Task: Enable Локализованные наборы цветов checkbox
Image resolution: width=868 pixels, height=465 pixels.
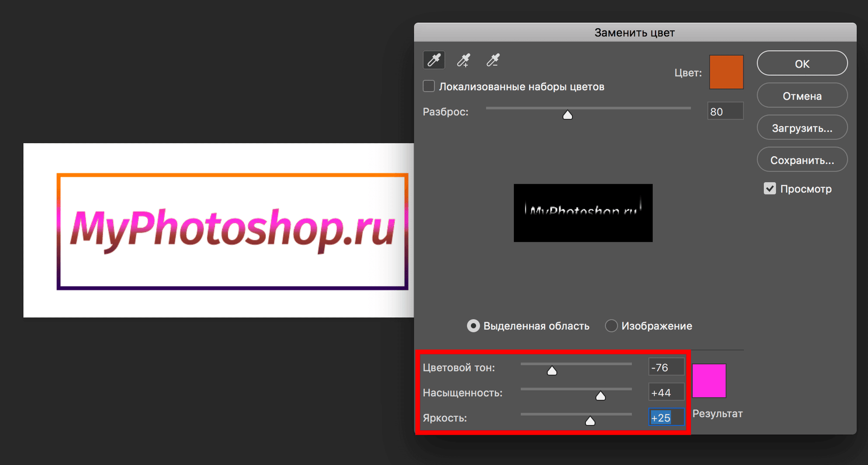Action: (x=429, y=86)
